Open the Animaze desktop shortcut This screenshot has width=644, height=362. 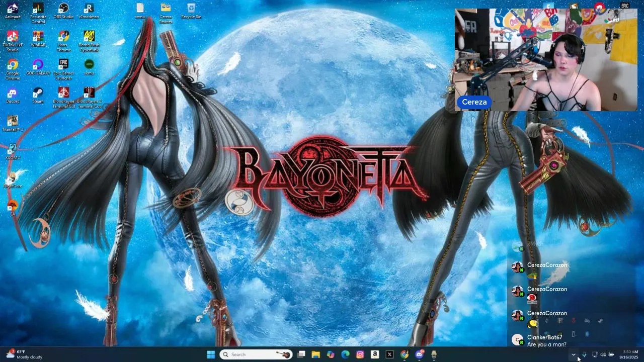pos(13,11)
